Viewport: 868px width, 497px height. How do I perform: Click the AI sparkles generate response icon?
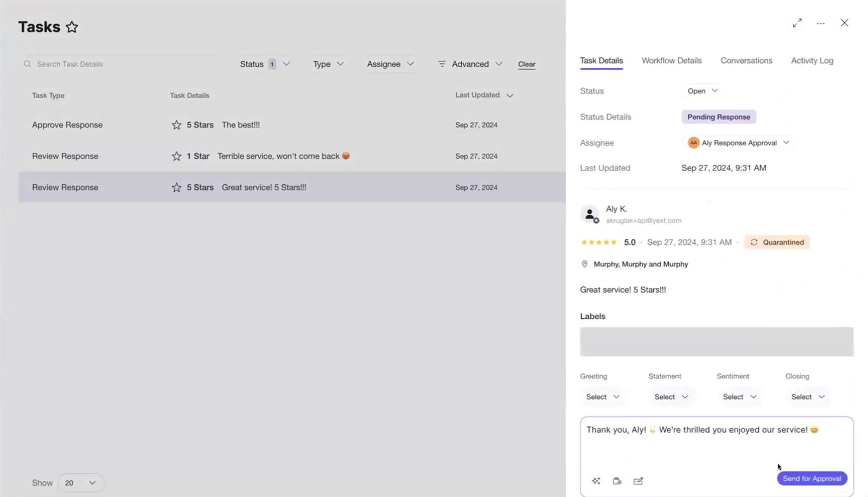click(x=596, y=481)
